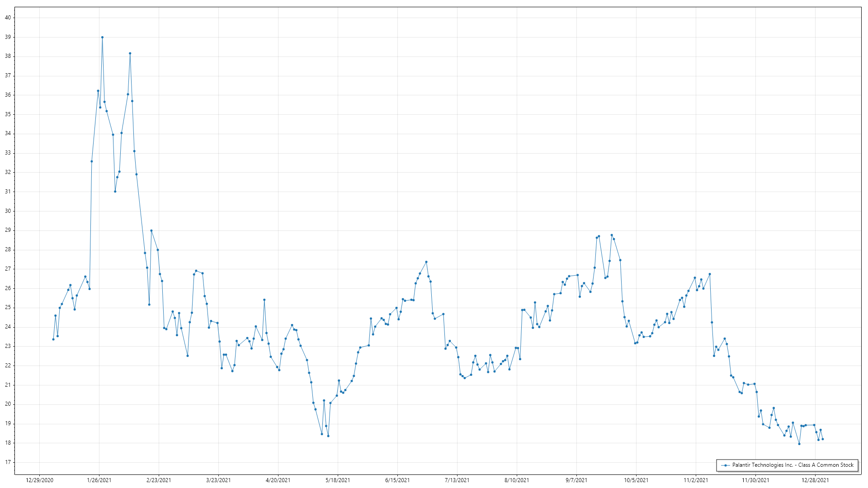Screen dimensions: 868x488
Task: Click the 30 value on the y-axis
Action: [8, 211]
